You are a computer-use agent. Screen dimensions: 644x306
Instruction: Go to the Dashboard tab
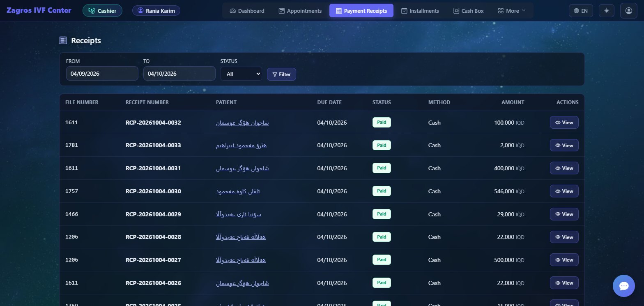click(247, 11)
